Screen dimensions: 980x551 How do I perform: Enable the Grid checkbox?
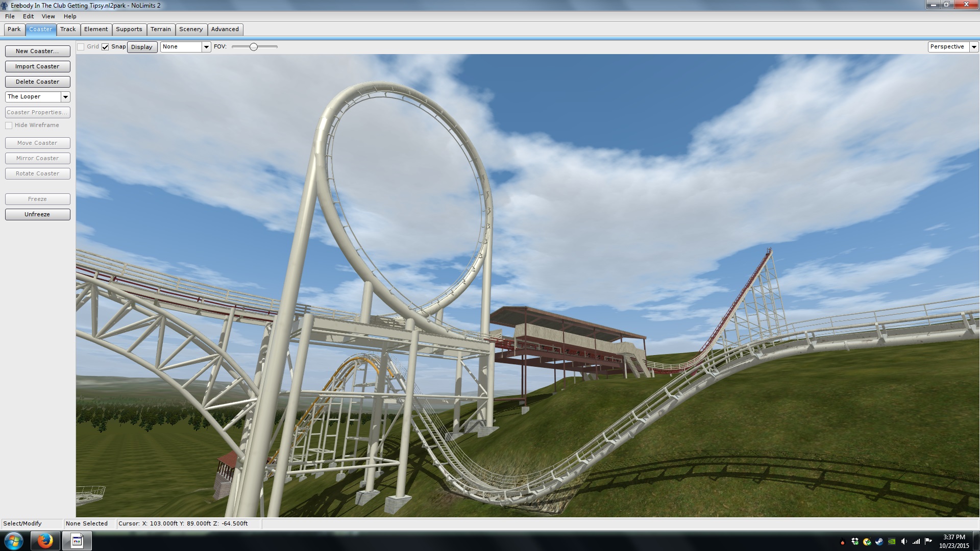tap(81, 47)
